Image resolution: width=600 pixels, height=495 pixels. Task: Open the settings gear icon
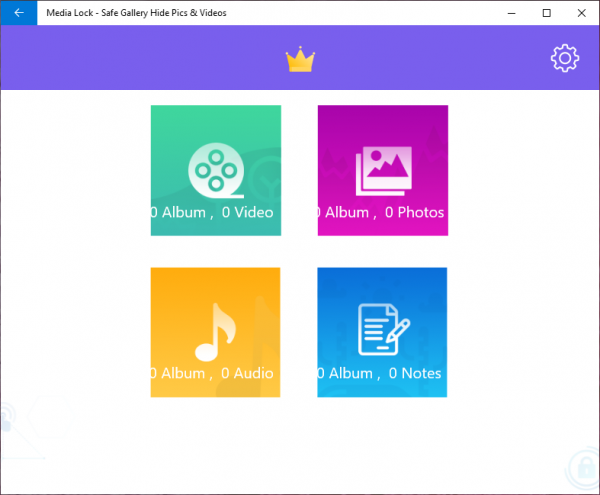[x=565, y=58]
